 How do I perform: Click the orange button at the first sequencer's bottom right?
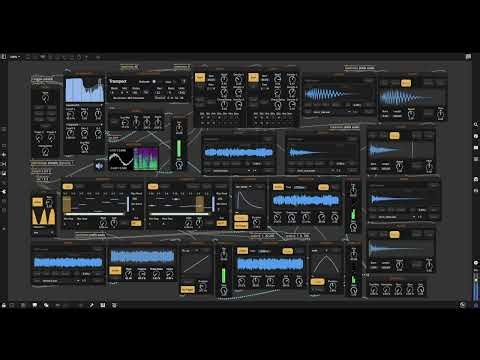click(136, 223)
